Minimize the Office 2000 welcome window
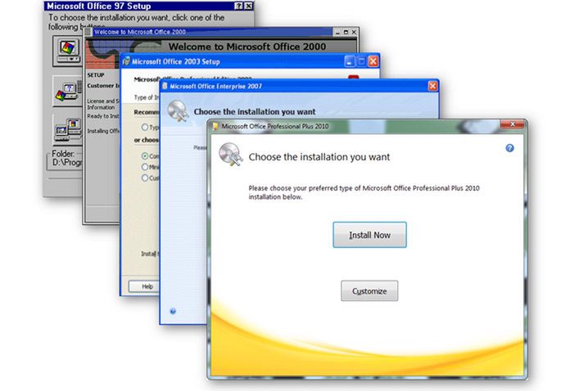Image resolution: width=588 pixels, height=391 pixels. point(337,32)
